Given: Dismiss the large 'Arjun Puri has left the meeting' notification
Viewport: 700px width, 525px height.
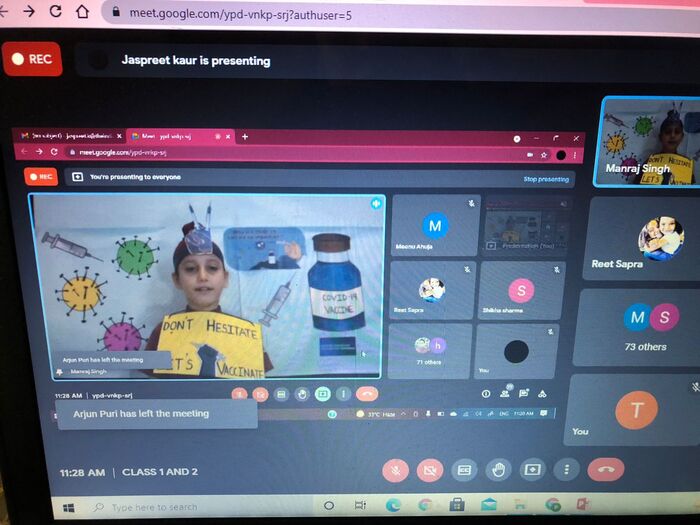Looking at the screenshot, I should [x=157, y=414].
